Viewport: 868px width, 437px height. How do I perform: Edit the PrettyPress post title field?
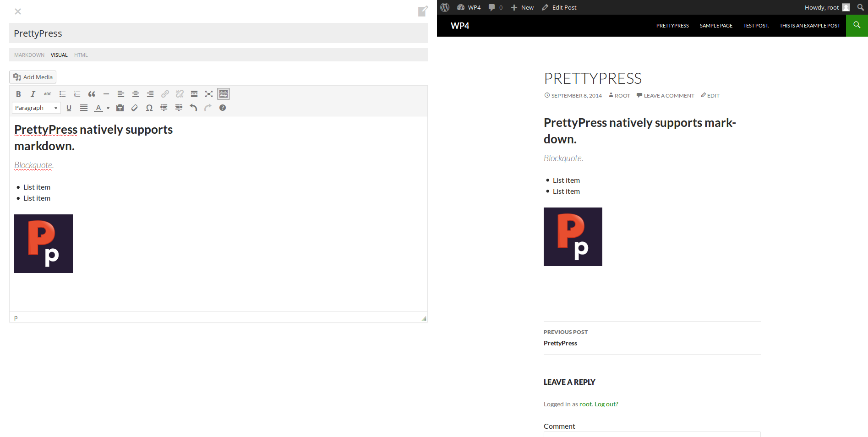(x=218, y=33)
